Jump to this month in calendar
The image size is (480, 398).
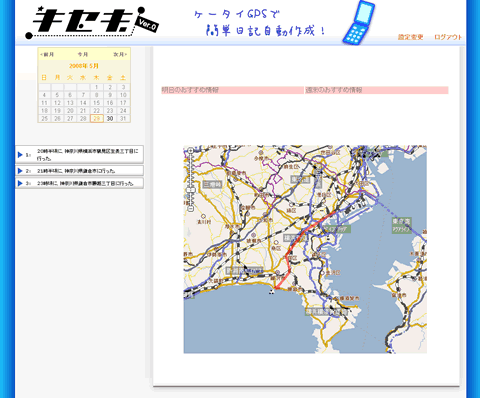(x=83, y=54)
